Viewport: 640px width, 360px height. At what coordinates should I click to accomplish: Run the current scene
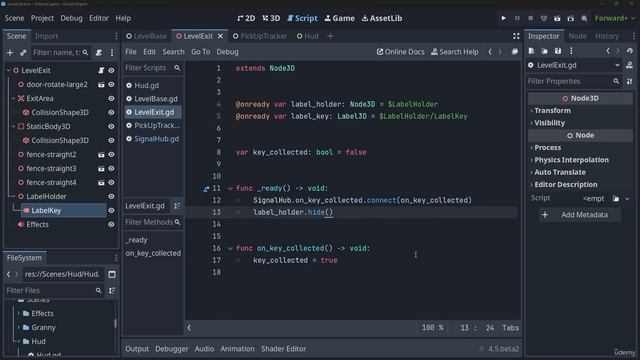coord(557,18)
